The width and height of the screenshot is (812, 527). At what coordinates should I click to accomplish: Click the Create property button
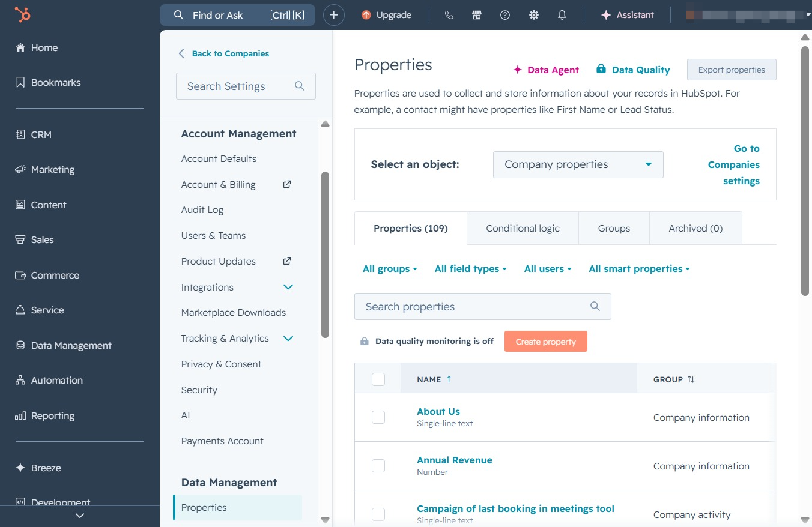click(546, 342)
